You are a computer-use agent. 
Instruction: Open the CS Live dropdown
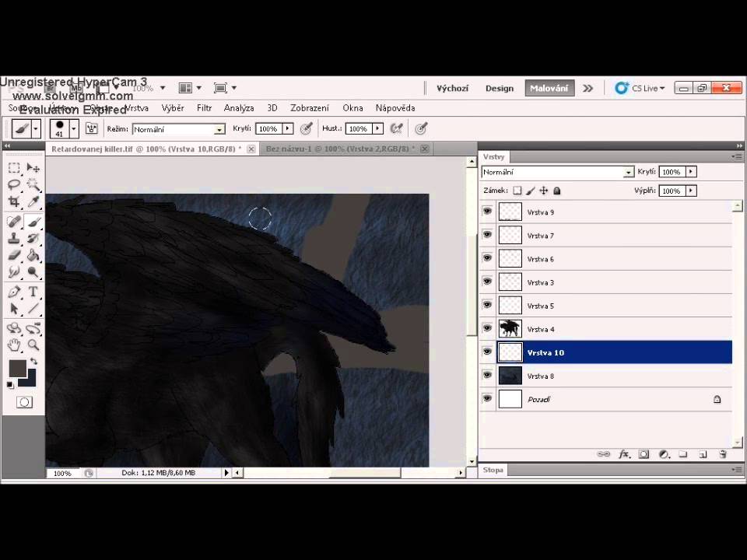click(640, 88)
